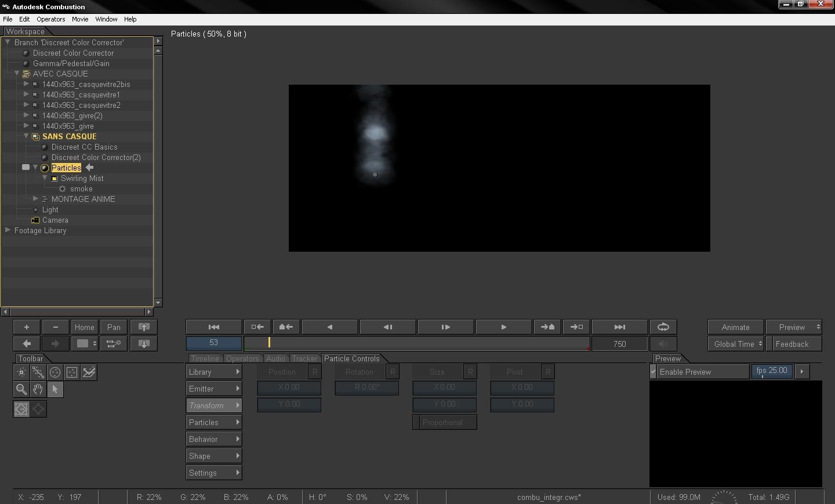Toggle the Particles operator visibility box
Image resolution: width=835 pixels, height=504 pixels.
pyautogui.click(x=26, y=168)
